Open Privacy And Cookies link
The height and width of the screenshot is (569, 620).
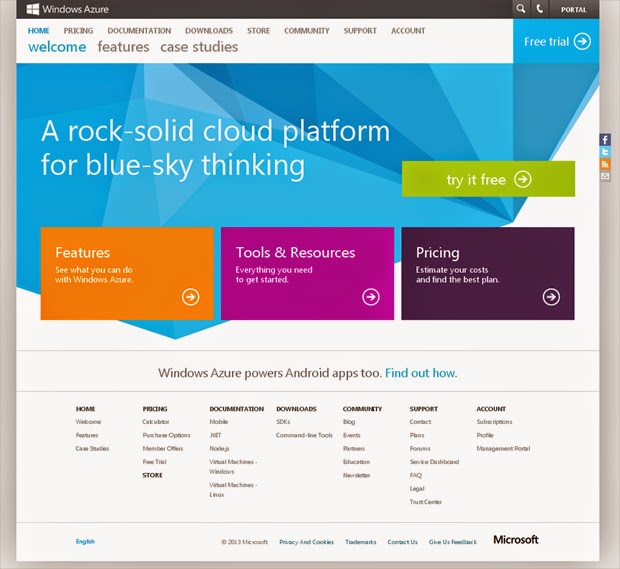306,542
